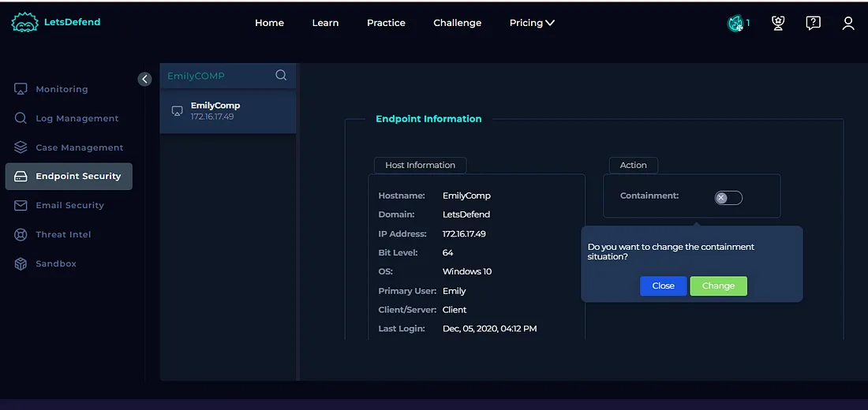Select the Endpoint Security drive icon
The image size is (868, 410).
point(21,177)
